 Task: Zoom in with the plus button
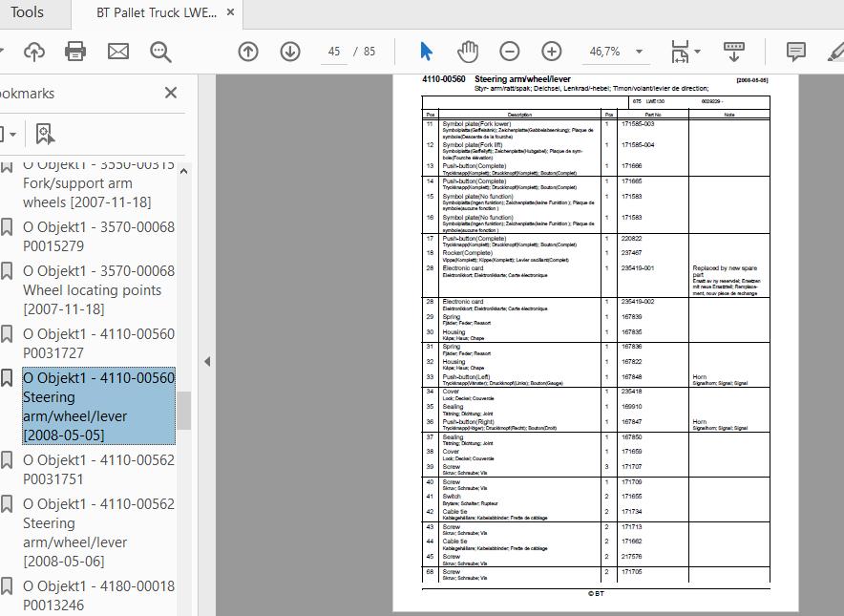tap(552, 52)
